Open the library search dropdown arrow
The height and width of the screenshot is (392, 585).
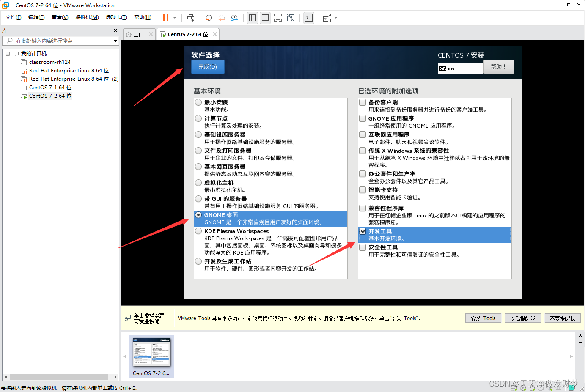tap(115, 41)
